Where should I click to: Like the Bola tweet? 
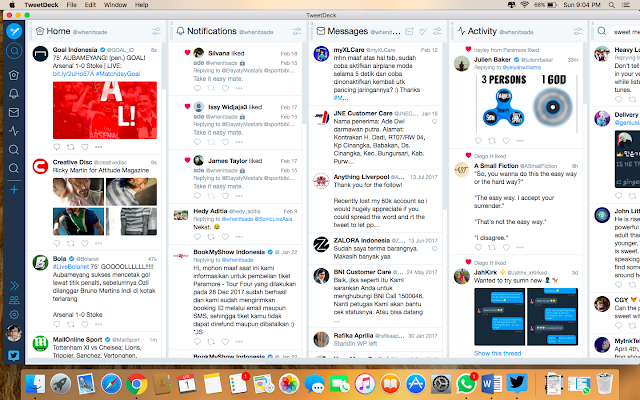(84, 324)
